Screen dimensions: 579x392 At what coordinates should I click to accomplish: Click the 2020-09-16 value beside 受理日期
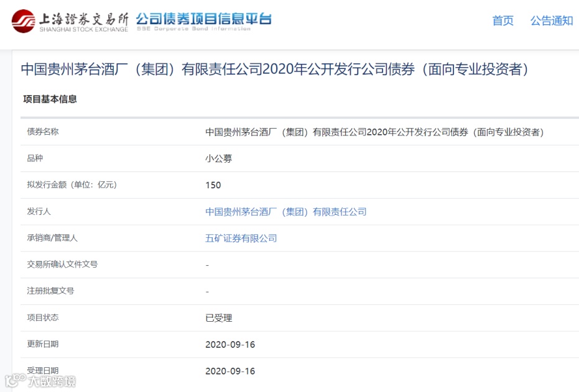[230, 371]
